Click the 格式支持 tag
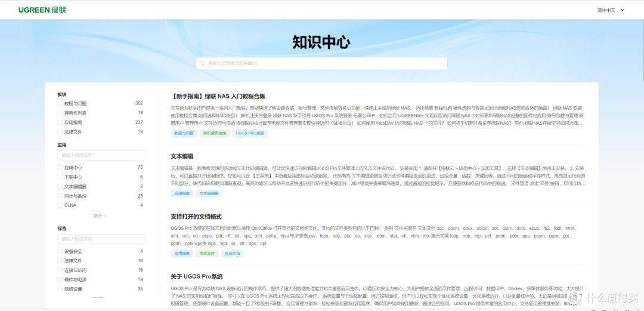644x311 pixels. pyautogui.click(x=207, y=254)
